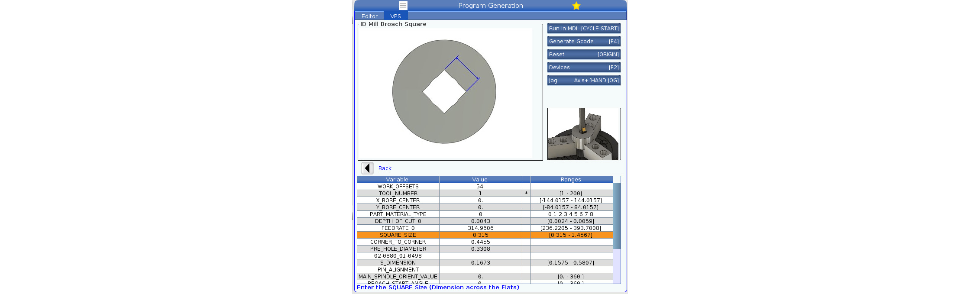The image size is (980, 294).
Task: Click the TOOL_NUMBER variable name
Action: (x=398, y=194)
